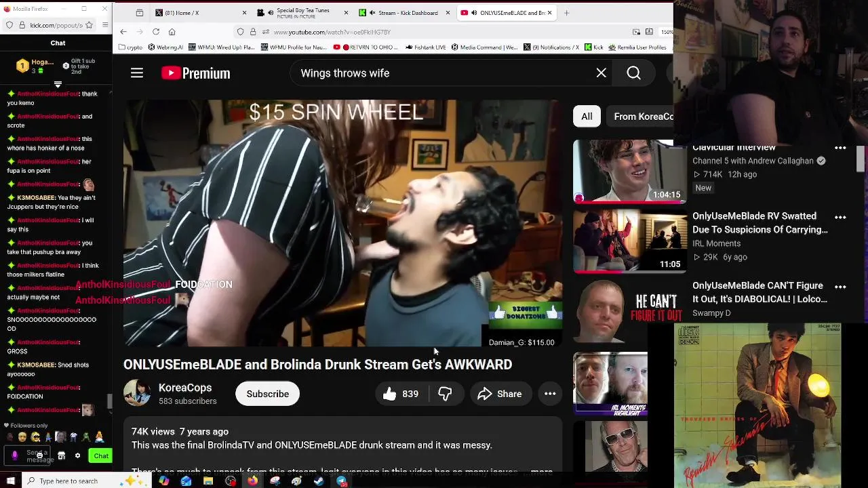Viewport: 868px width, 488px height.
Task: Open Remilia User Profiles bookmark
Action: coord(637,47)
